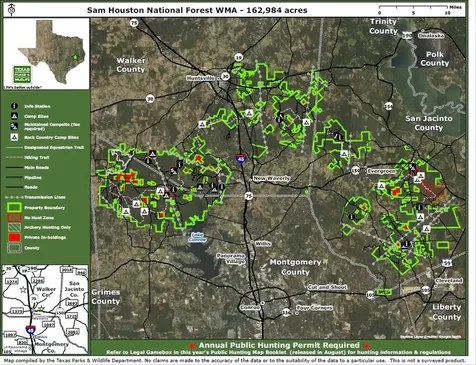This screenshot has height=365, width=476.
Task: Click the No Hunt Zone swatch
Action: coord(14,218)
